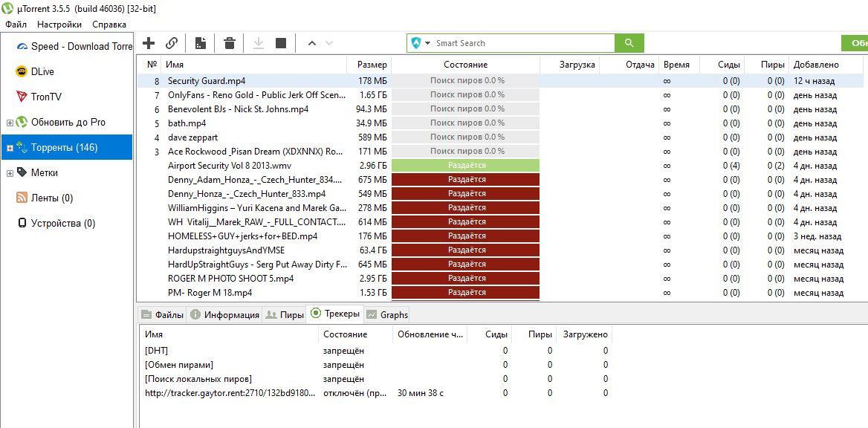Image resolution: width=868 pixels, height=428 pixels.
Task: Click the Smart Search input field
Action: (x=523, y=43)
